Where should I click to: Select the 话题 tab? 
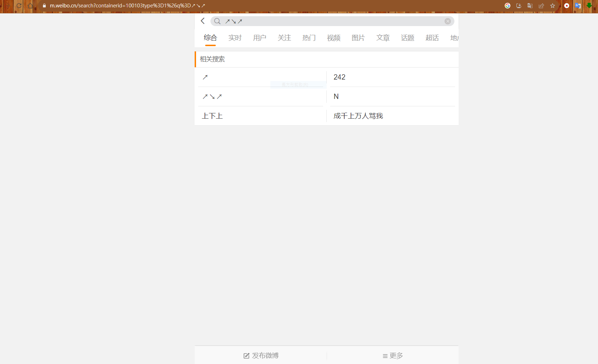[x=407, y=38]
